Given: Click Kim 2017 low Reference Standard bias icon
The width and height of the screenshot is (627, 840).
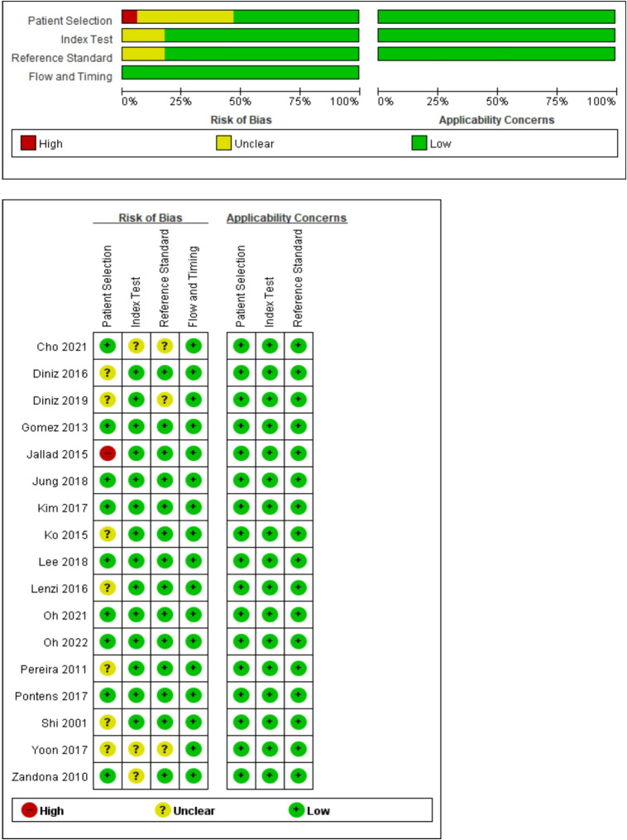Looking at the screenshot, I should (x=165, y=506).
